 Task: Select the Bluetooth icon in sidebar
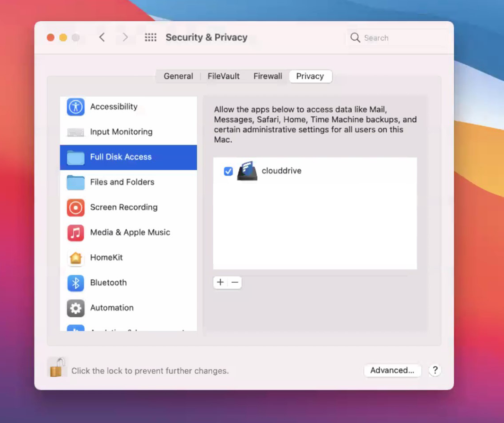pyautogui.click(x=76, y=283)
